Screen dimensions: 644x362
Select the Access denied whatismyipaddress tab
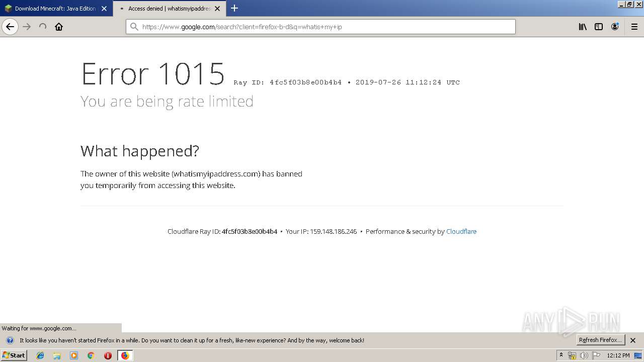tap(170, 9)
